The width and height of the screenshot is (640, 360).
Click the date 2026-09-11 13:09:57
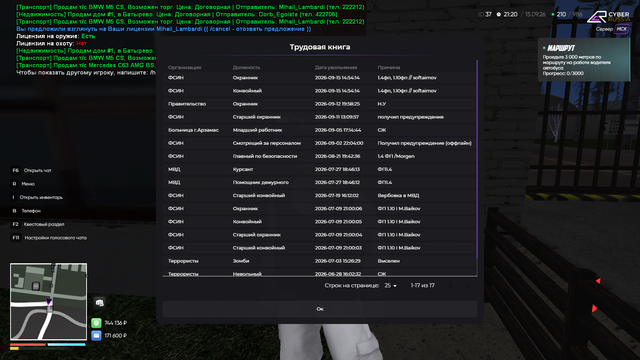click(x=337, y=117)
